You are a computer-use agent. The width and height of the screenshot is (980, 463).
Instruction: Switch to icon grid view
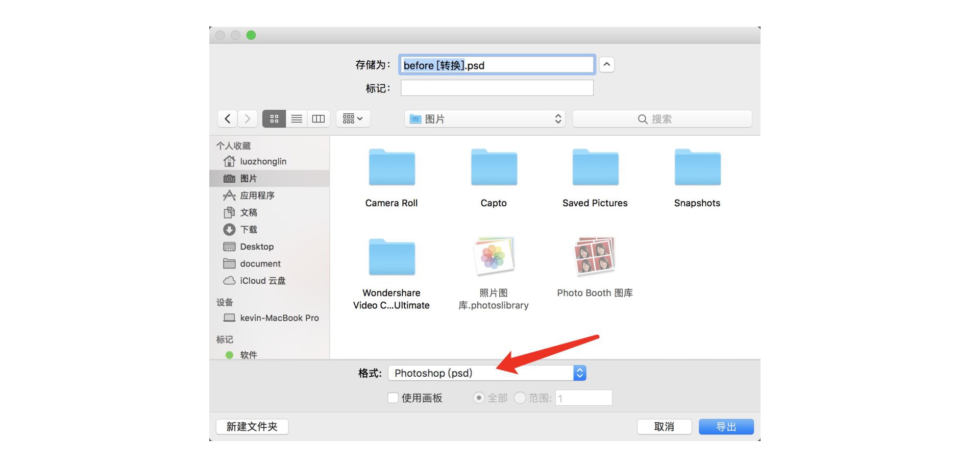274,118
